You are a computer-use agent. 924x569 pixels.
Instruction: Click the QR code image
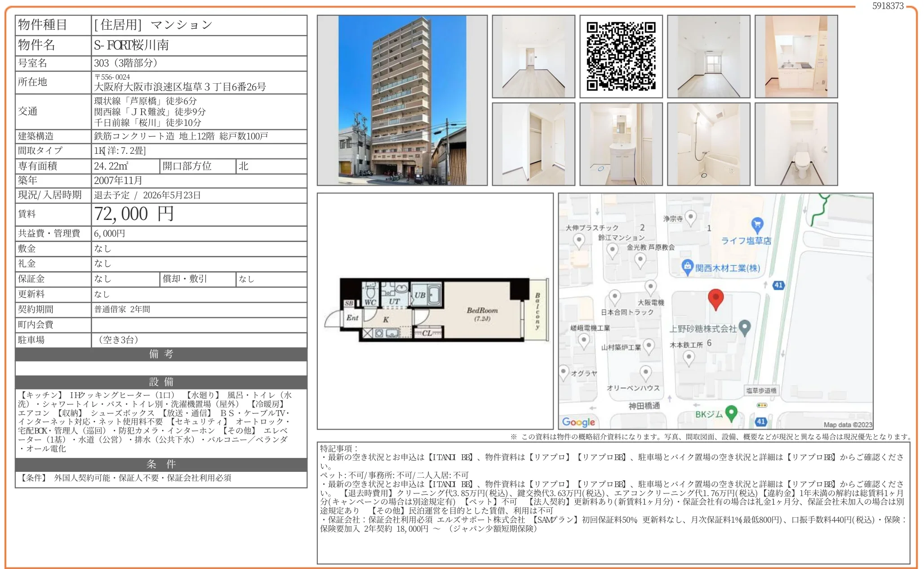point(621,56)
